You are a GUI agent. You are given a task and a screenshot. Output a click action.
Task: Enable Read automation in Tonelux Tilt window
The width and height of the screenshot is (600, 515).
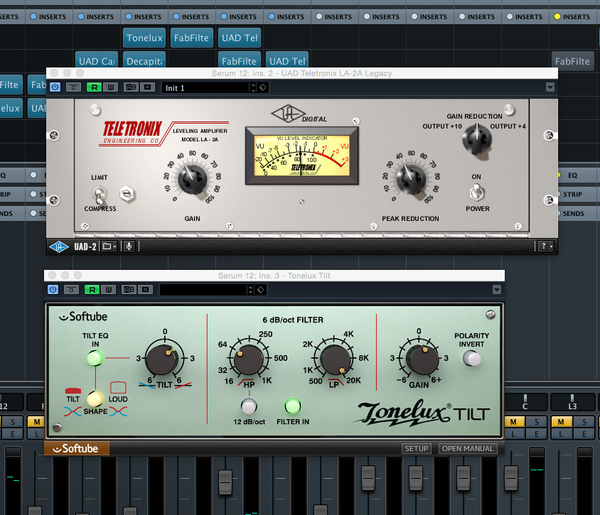pos(92,290)
